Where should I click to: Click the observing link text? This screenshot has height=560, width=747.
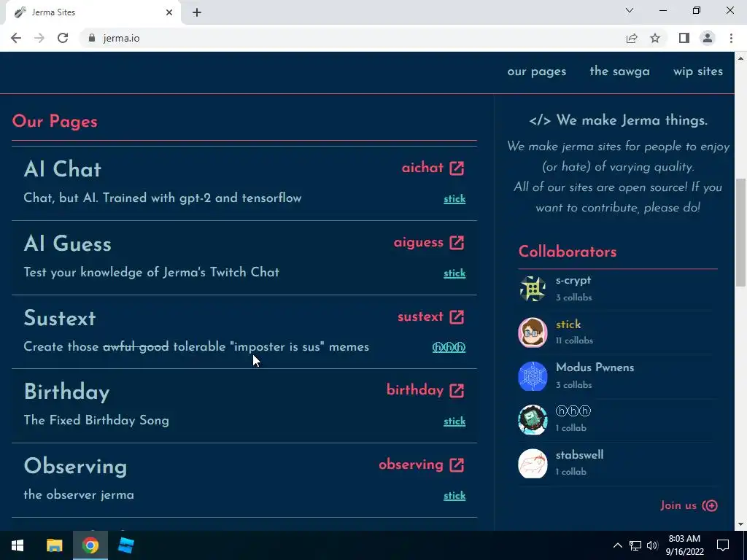point(411,464)
